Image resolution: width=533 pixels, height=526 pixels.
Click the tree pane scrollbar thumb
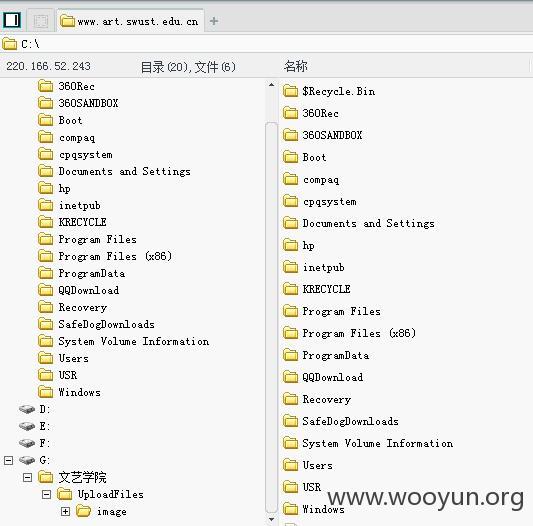coord(271,318)
